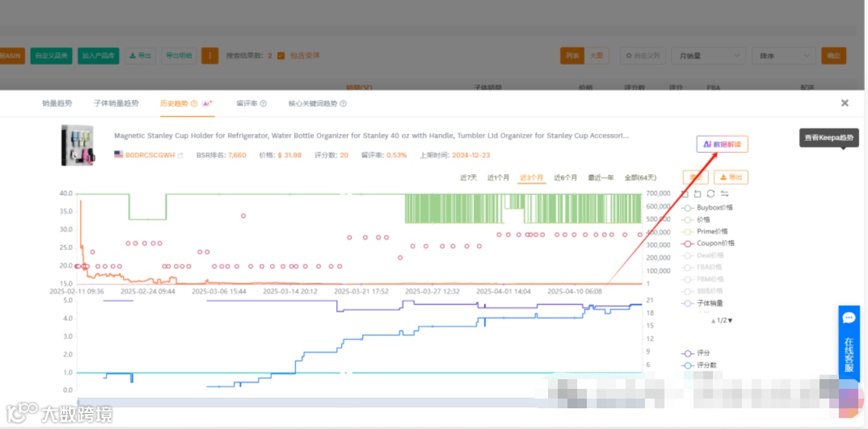This screenshot has height=429, width=868.
Task: Click the orange 导出 button in popup
Action: (731, 177)
